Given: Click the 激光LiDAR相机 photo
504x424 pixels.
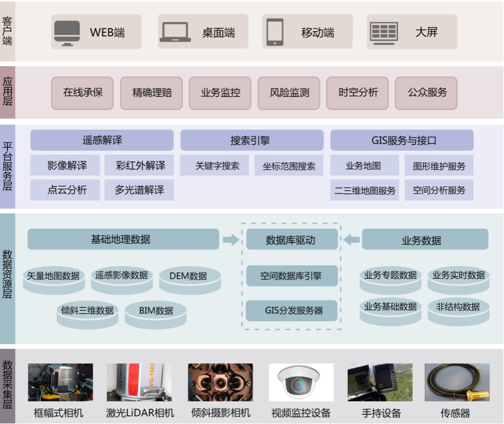Looking at the screenshot, I should coord(139,383).
